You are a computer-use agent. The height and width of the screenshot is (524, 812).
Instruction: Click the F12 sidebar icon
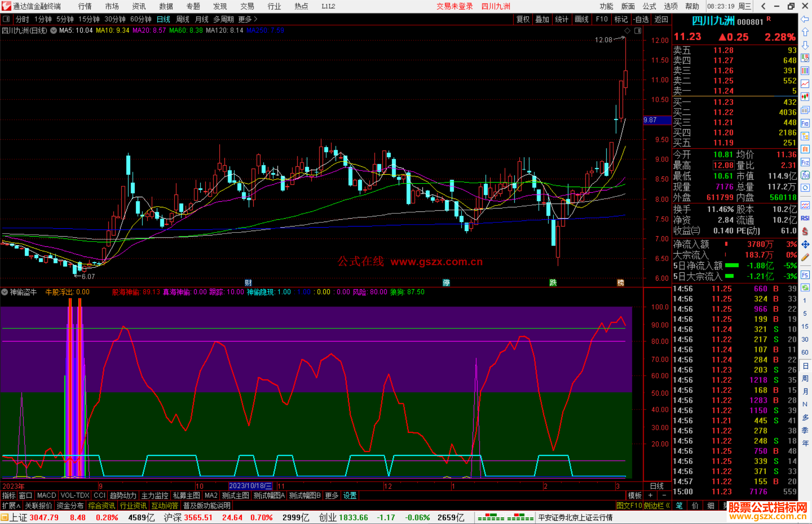(x=805, y=162)
